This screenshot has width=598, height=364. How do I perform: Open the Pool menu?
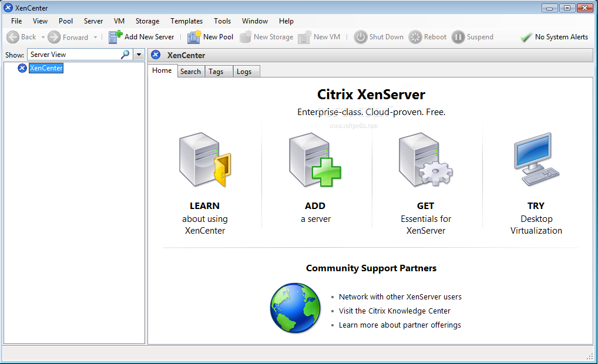pos(66,21)
